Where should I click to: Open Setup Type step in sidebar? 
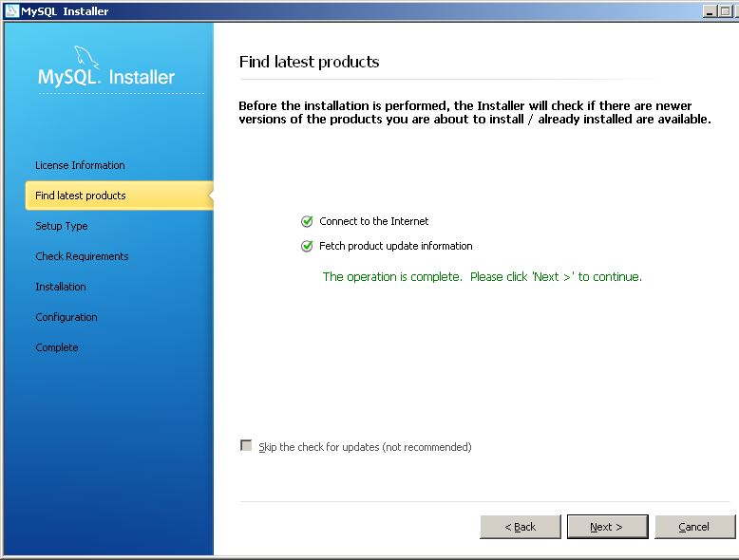tap(62, 226)
